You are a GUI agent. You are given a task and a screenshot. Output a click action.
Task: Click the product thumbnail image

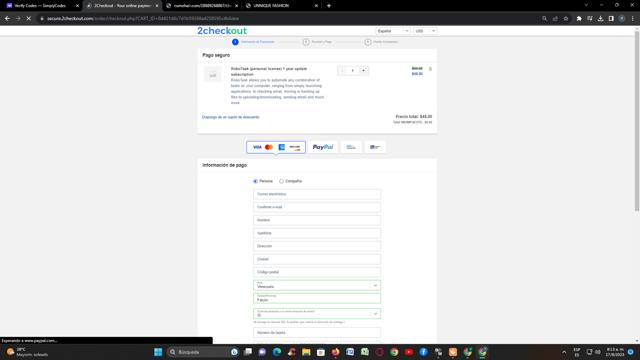[x=213, y=75]
